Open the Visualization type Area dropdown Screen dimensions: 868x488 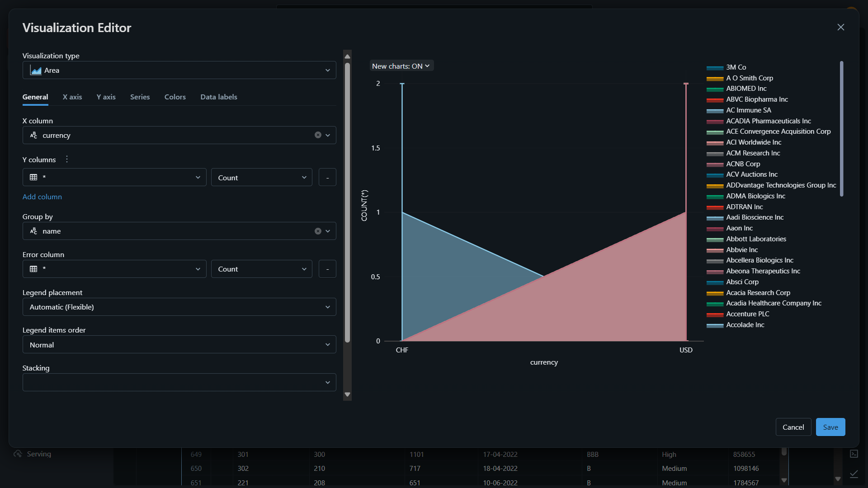(x=179, y=70)
